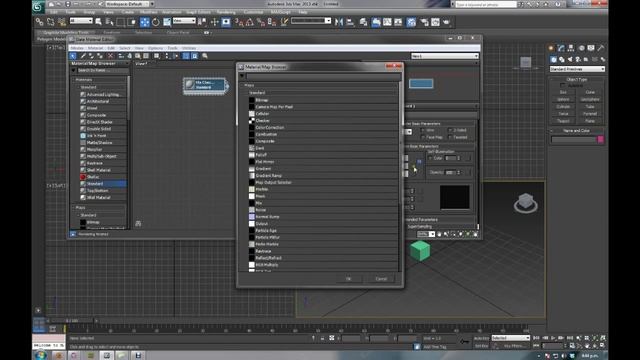The image size is (640, 360).
Task: Click the Box object type button
Action: tap(563, 92)
